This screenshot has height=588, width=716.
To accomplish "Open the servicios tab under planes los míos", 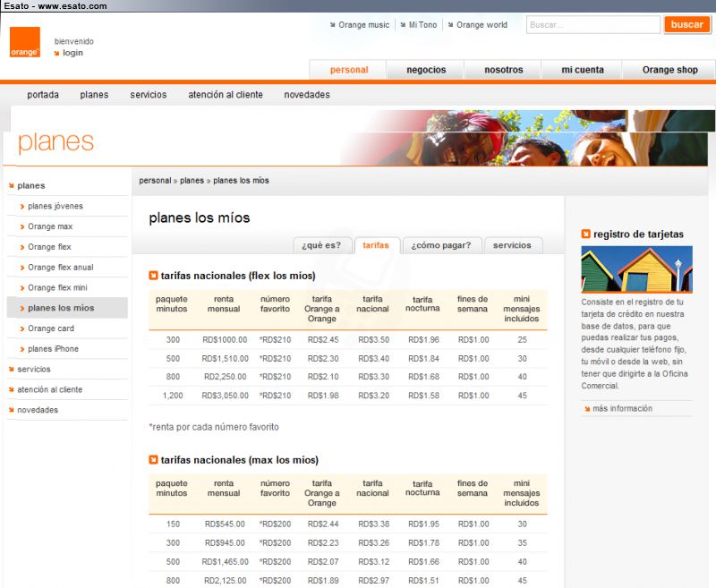I will [x=513, y=245].
